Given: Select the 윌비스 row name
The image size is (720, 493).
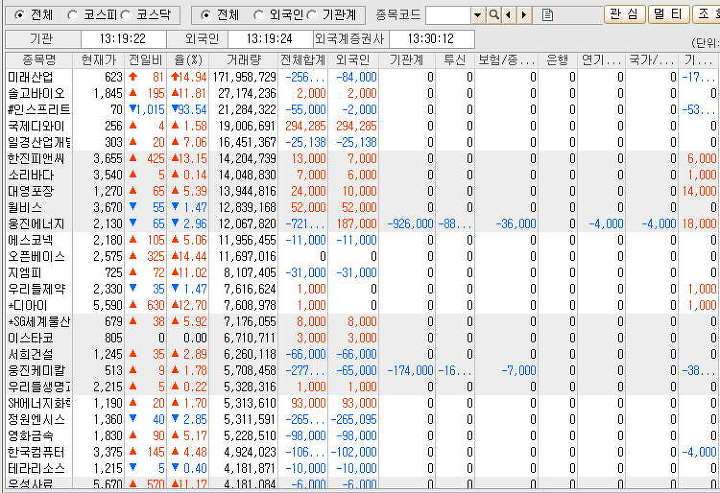Looking at the screenshot, I should coord(25,207).
